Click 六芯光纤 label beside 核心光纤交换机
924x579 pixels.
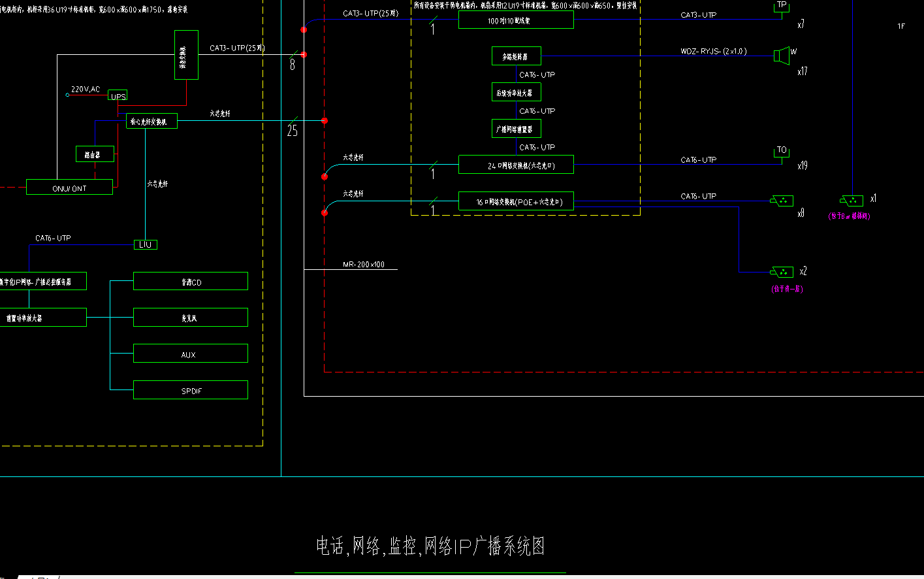coord(220,114)
